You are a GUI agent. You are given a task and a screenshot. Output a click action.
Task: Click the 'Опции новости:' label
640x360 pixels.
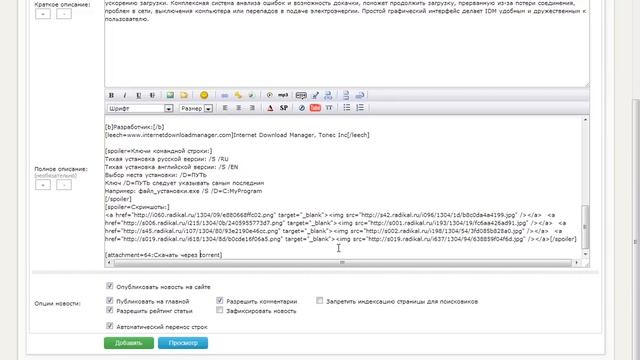57,304
